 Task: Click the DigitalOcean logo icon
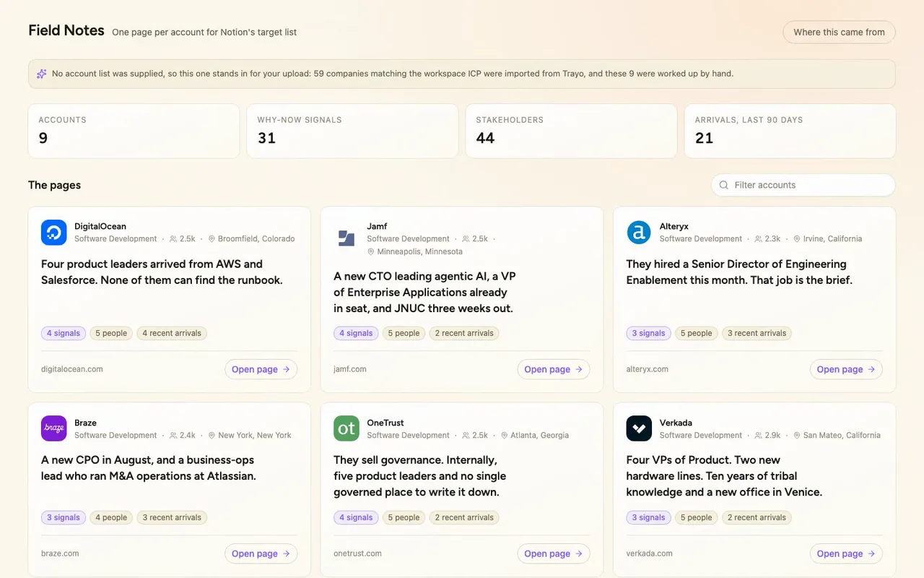[x=54, y=232]
